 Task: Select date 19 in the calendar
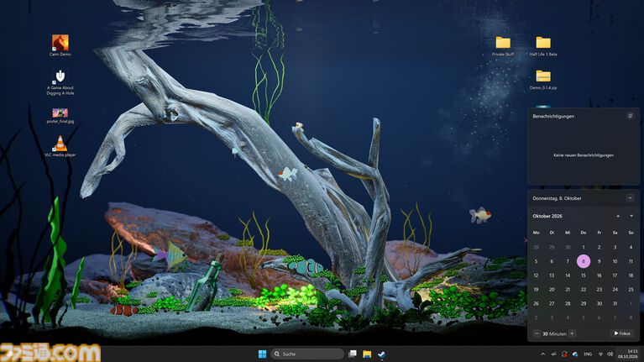pyautogui.click(x=536, y=289)
